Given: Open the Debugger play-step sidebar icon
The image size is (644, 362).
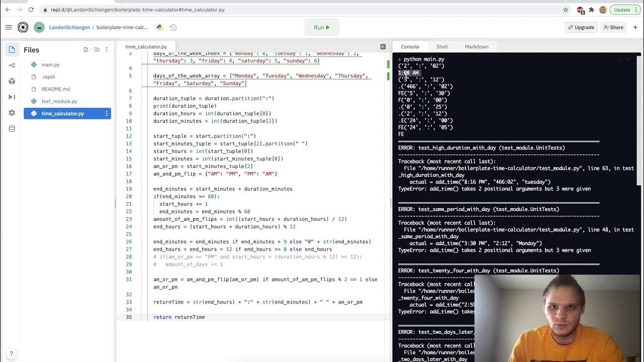Looking at the screenshot, I should point(12,97).
